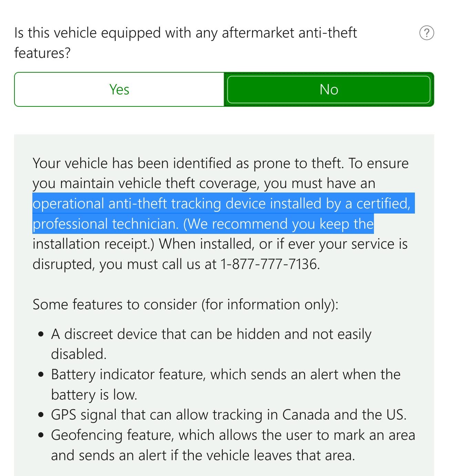Click the Yes button for aftermarket anti-theft features
449x476 pixels.
119,89
